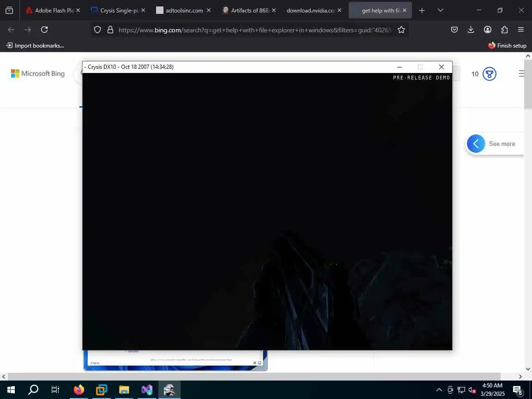Click the See more arrow button
Image resolution: width=532 pixels, height=399 pixels.
click(x=476, y=144)
